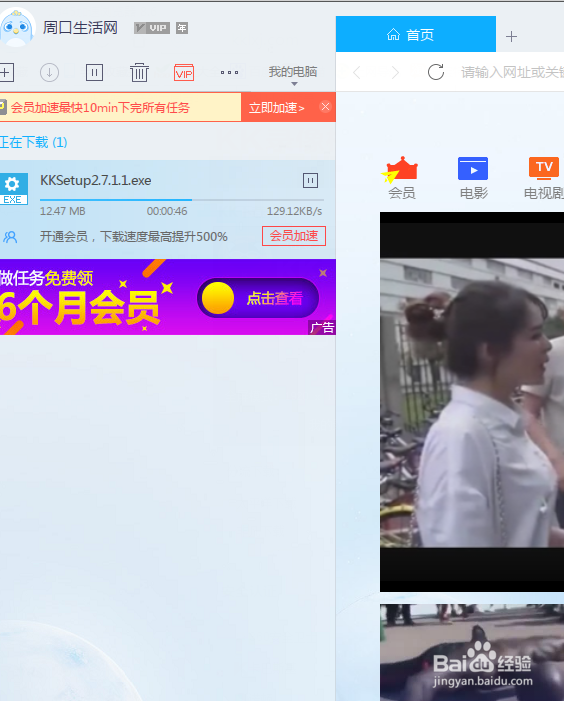The height and width of the screenshot is (701, 564).
Task: Expand the 我的电脑 dropdown
Action: coord(293,74)
